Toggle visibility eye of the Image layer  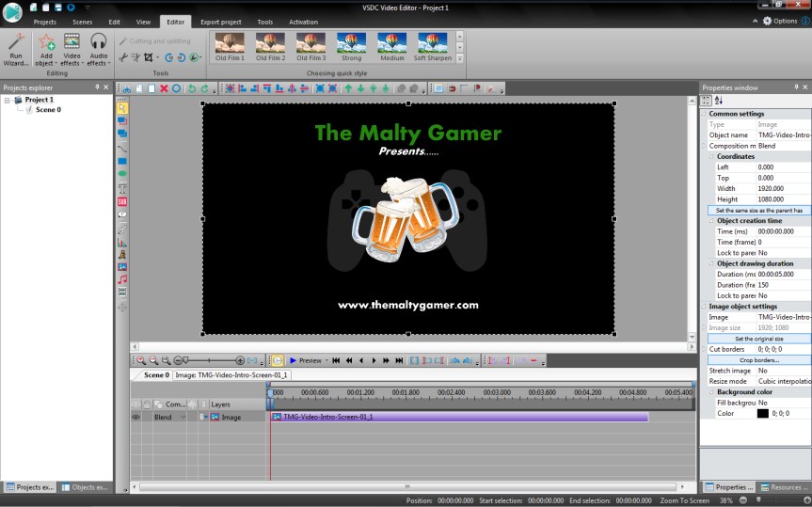tap(135, 417)
